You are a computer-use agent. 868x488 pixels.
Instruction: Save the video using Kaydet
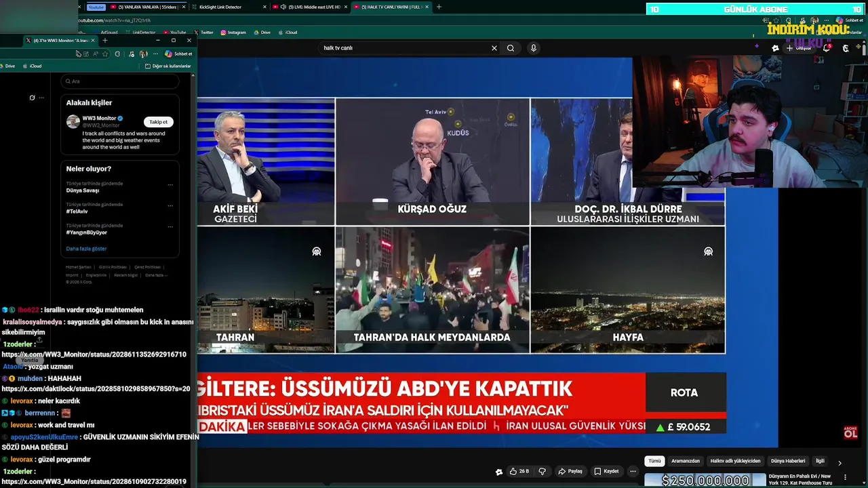[x=606, y=471]
